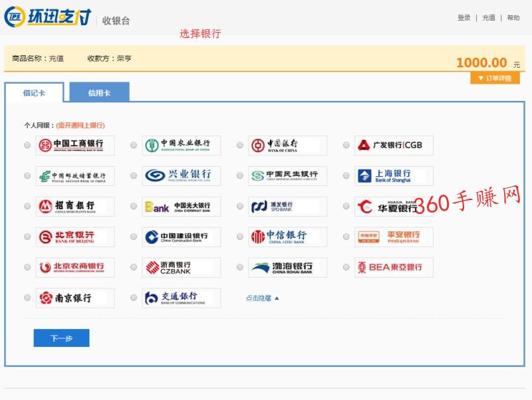Viewport: 532px width, 400px height.
Task: Click the 兴业银行 logo
Action: pyautogui.click(x=181, y=176)
